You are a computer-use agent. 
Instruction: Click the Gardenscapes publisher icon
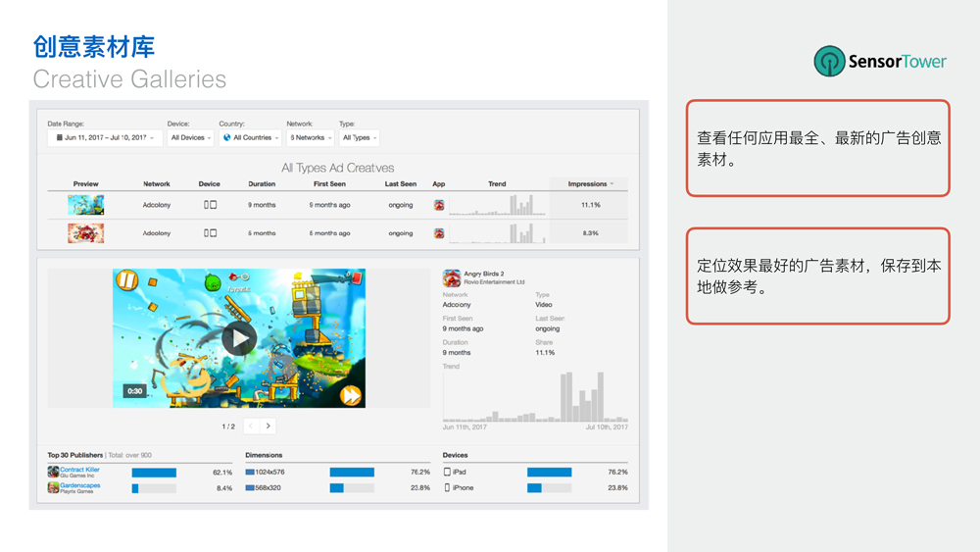pos(53,487)
